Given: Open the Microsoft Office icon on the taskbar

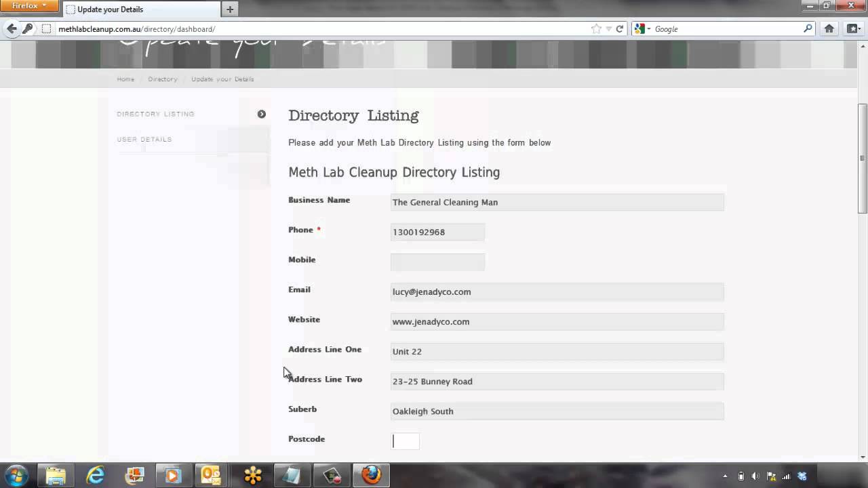Looking at the screenshot, I should pyautogui.click(x=134, y=475).
